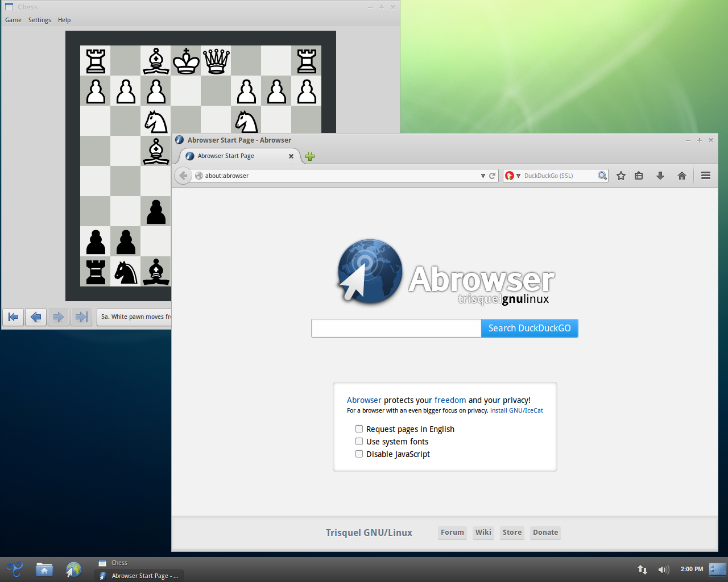Select the white king on the chessboard
The width and height of the screenshot is (728, 582).
point(186,61)
